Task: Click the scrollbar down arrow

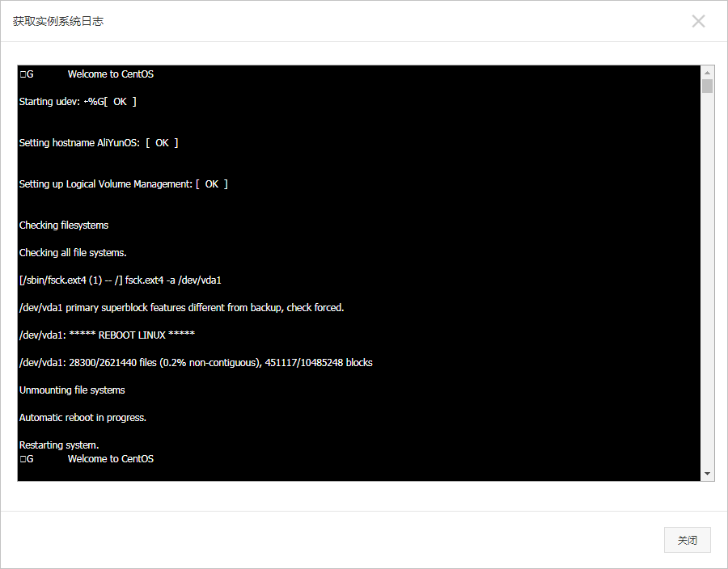Action: point(707,474)
